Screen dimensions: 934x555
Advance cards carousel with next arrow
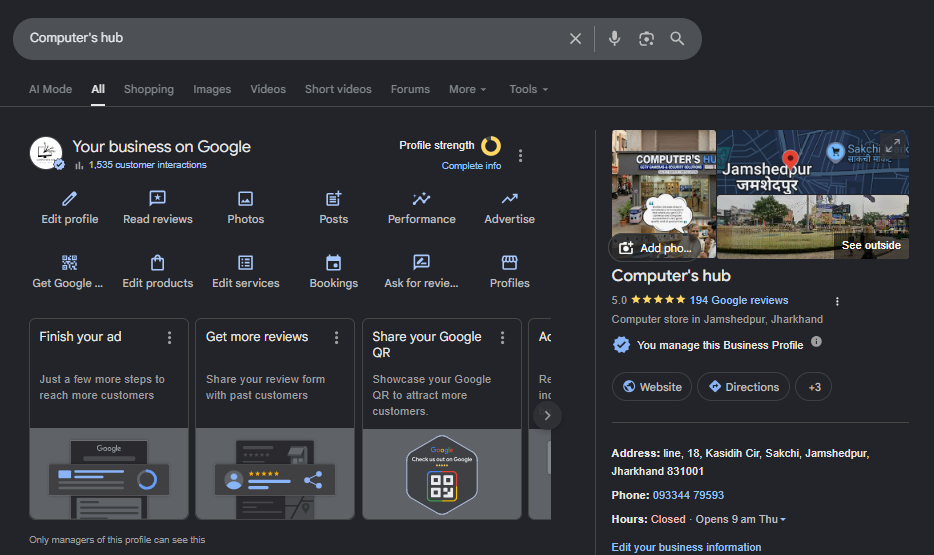coord(547,416)
